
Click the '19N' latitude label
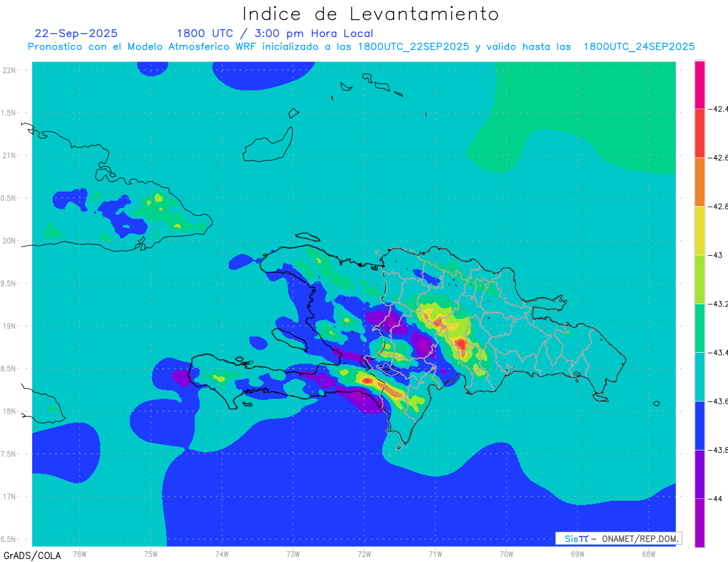pyautogui.click(x=8, y=326)
